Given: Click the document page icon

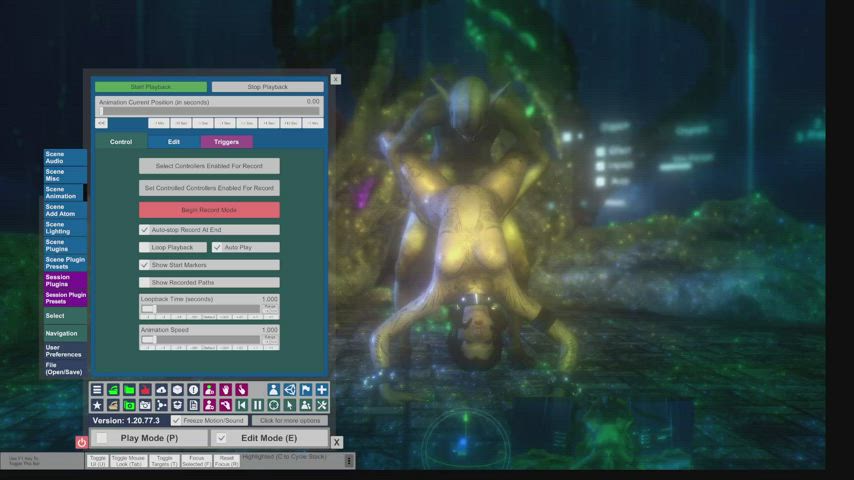Looking at the screenshot, I should click(x=193, y=405).
